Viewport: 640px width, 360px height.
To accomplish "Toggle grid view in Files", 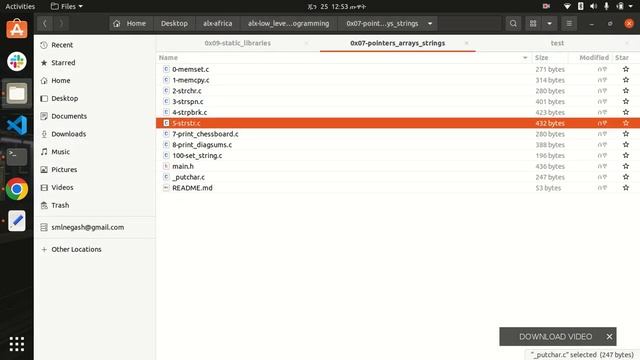I will tap(533, 24).
